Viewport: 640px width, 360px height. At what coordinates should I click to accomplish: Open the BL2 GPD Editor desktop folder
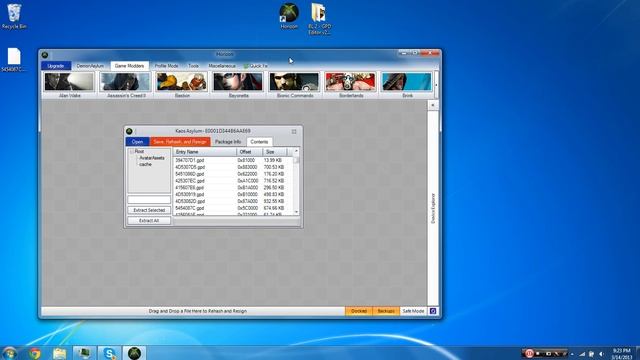[x=319, y=19]
